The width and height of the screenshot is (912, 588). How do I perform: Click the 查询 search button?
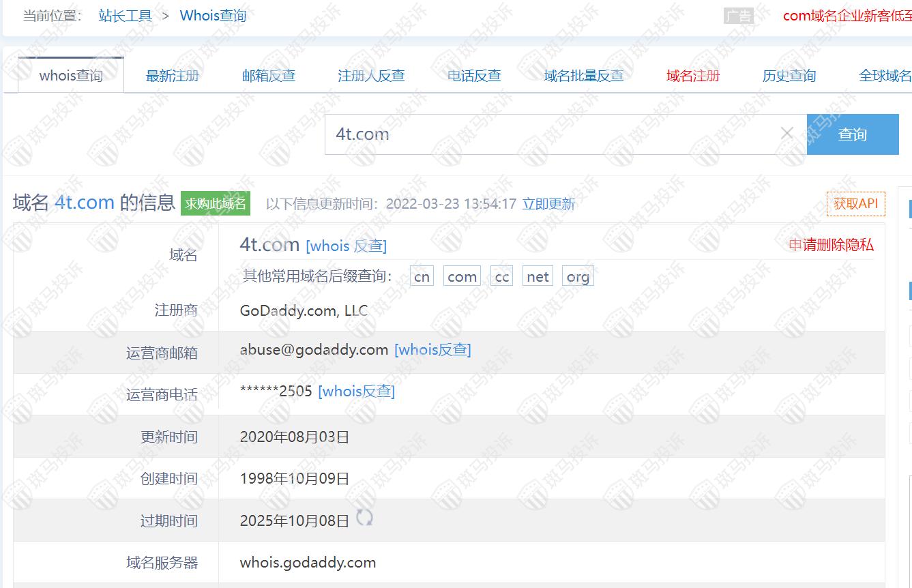(x=852, y=134)
